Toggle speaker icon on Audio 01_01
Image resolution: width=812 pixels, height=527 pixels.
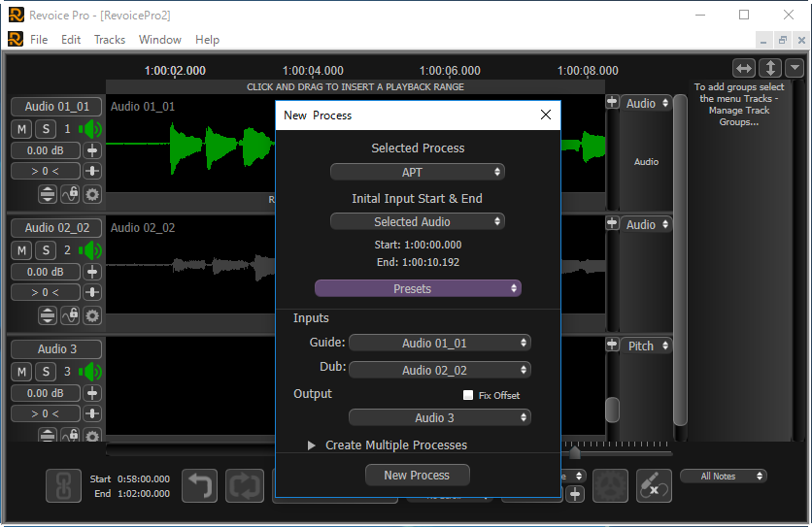(90, 129)
